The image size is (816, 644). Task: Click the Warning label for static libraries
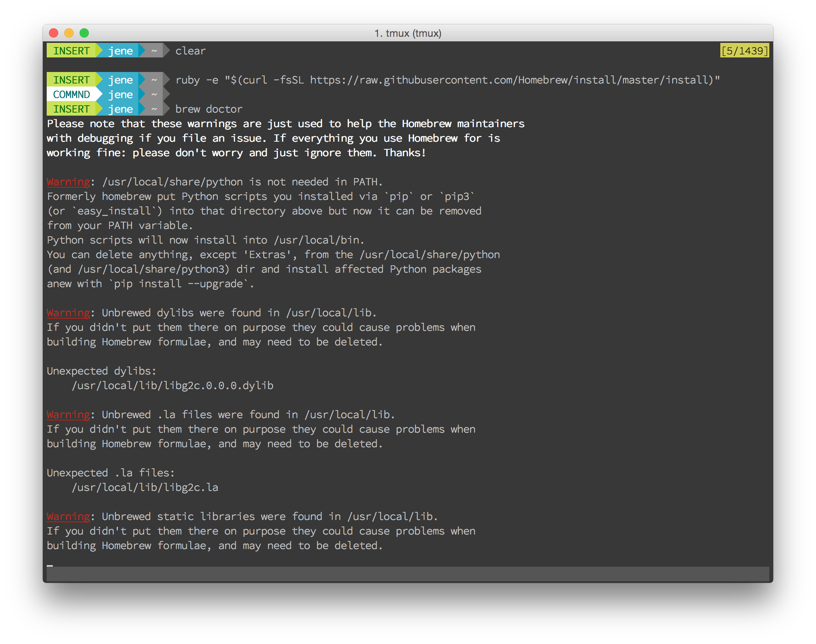click(68, 517)
